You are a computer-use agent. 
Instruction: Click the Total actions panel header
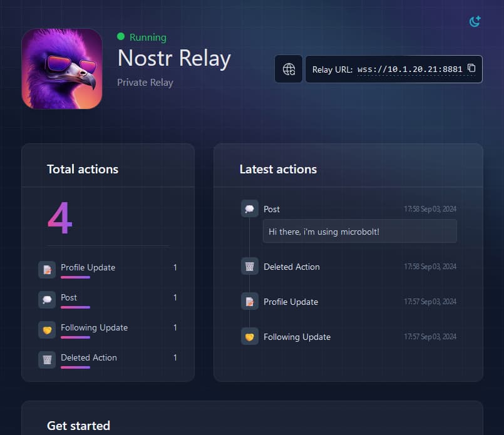coord(83,169)
